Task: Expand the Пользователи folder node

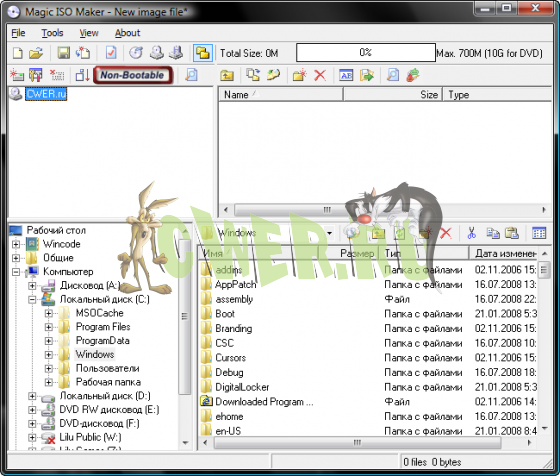Action: click(49, 369)
